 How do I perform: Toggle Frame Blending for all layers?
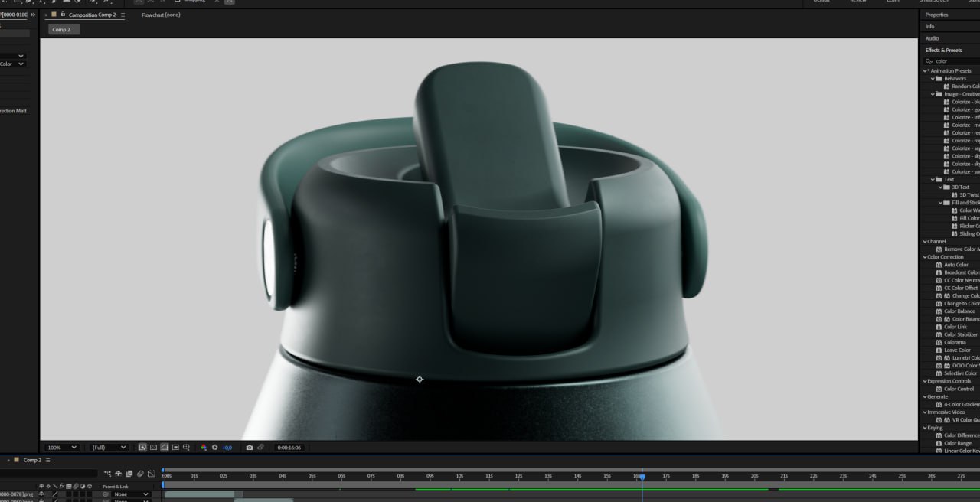(129, 474)
